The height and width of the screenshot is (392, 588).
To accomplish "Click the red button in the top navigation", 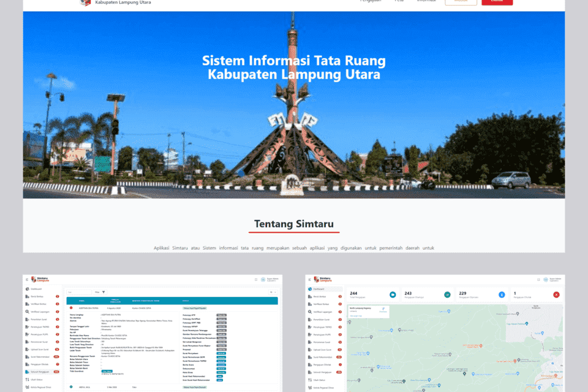I will coord(497,2).
